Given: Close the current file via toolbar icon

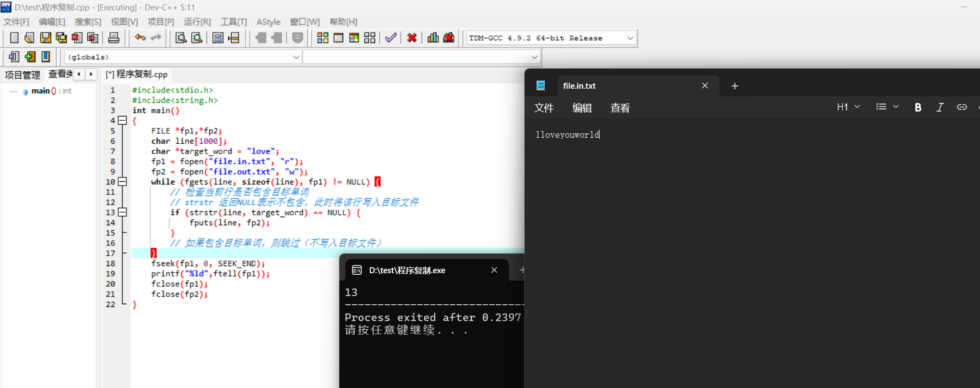Looking at the screenshot, I should [77, 38].
